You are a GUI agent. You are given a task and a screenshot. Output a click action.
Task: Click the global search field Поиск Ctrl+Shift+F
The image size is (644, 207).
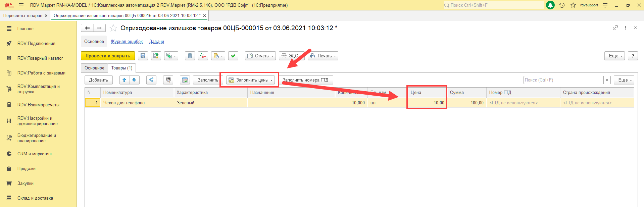pos(493,5)
